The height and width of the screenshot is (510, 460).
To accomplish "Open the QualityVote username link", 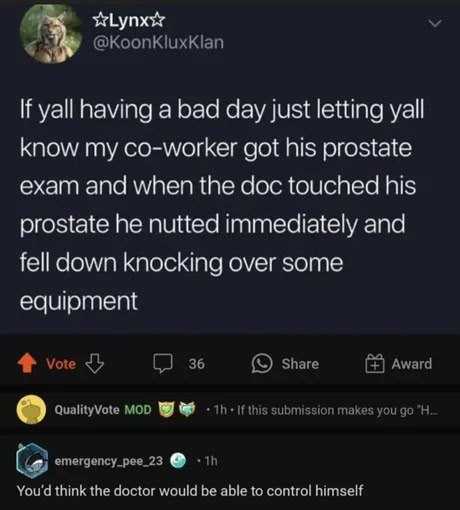I will coord(87,410).
